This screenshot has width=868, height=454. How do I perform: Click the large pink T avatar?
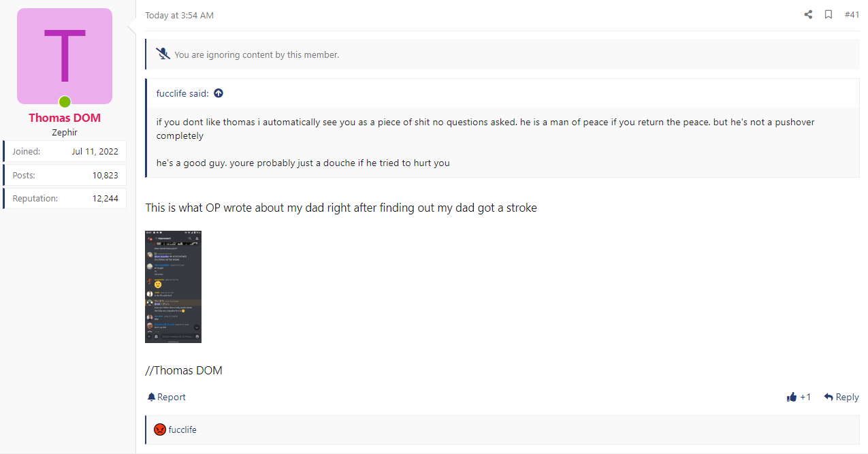coord(65,56)
